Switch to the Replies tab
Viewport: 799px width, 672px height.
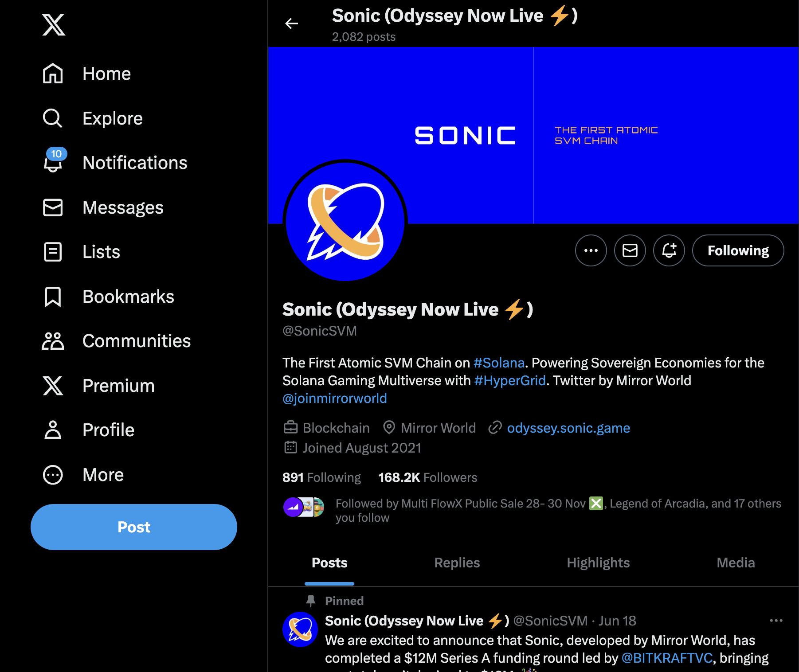457,563
